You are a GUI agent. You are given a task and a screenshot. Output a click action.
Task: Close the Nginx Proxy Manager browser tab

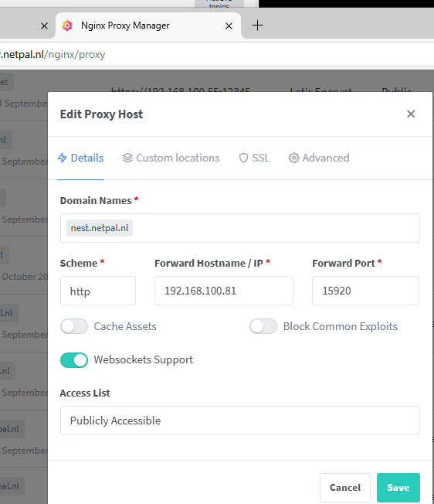229,26
